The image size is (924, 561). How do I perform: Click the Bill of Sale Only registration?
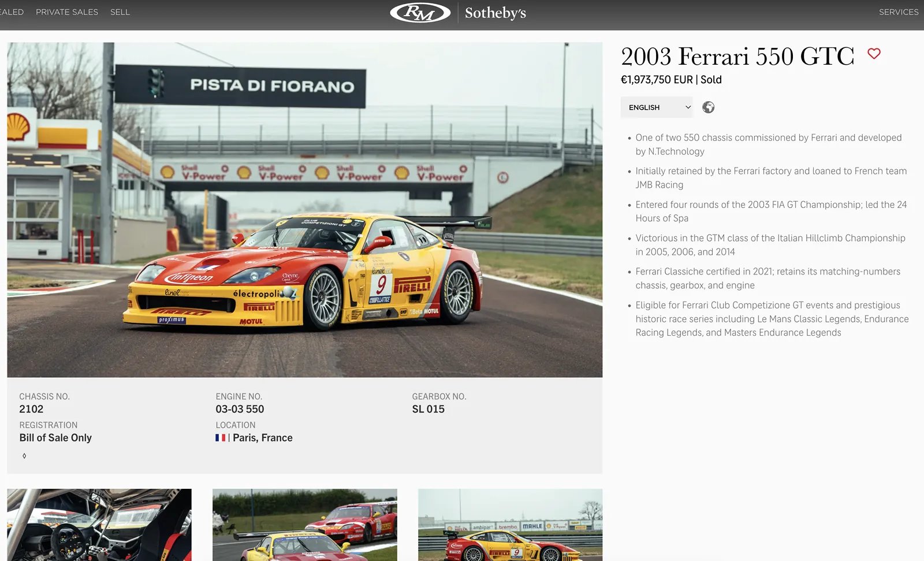55,438
